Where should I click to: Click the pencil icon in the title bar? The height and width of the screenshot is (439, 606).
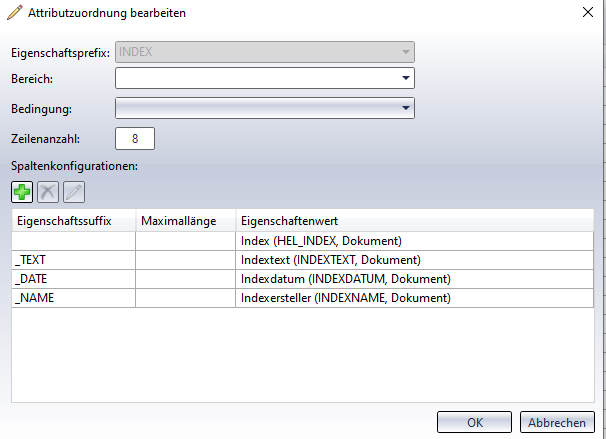click(13, 13)
